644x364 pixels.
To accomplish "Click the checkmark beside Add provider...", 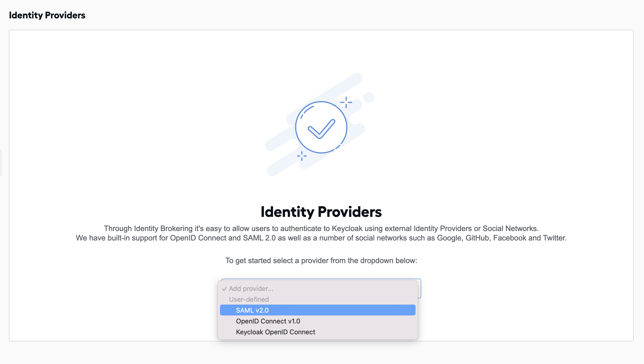I will click(224, 289).
